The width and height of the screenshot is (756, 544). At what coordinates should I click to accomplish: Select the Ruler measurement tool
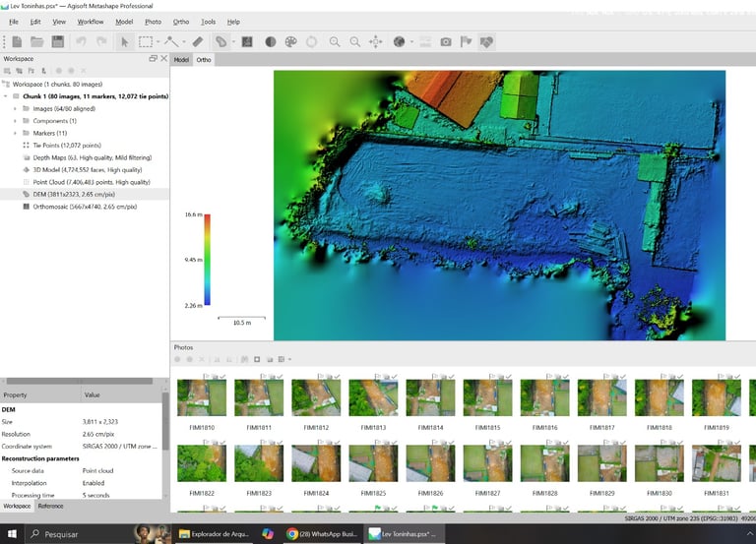click(x=198, y=42)
